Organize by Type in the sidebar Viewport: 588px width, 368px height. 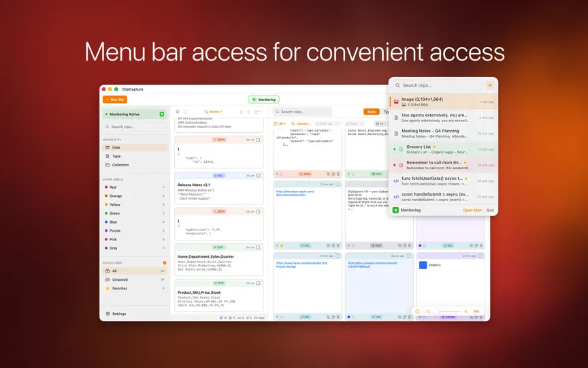[x=135, y=156]
